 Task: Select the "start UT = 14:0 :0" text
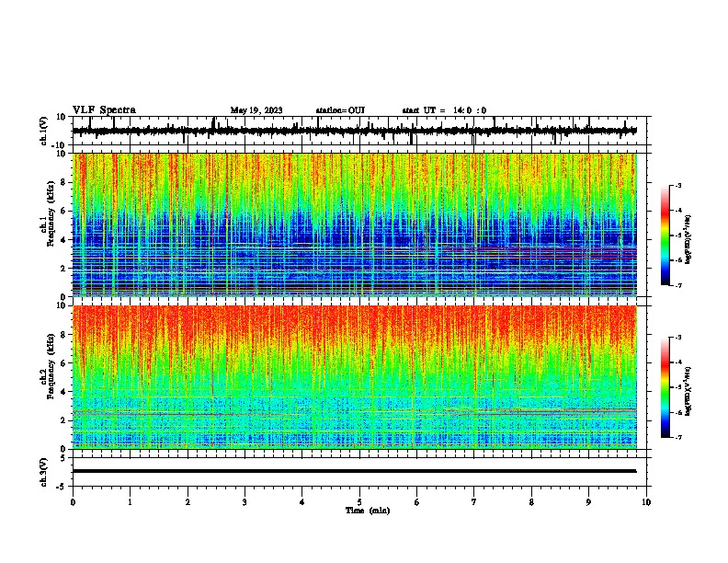[x=444, y=110]
